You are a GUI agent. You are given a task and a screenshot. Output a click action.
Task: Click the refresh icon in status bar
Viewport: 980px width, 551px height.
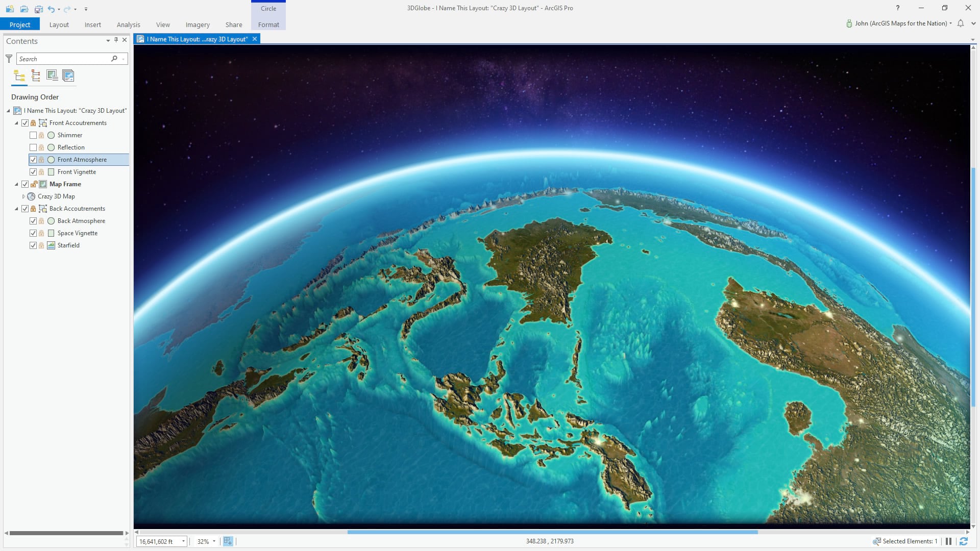pos(964,541)
